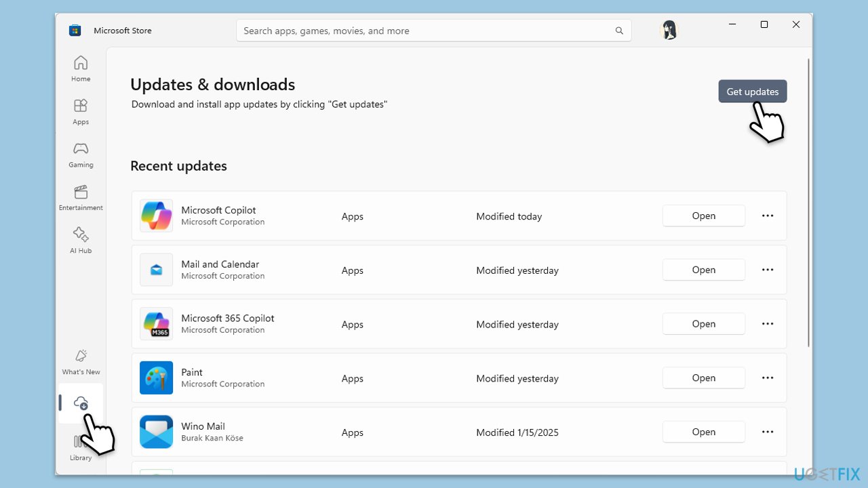Open Paint with its Open button
The image size is (868, 488).
704,378
